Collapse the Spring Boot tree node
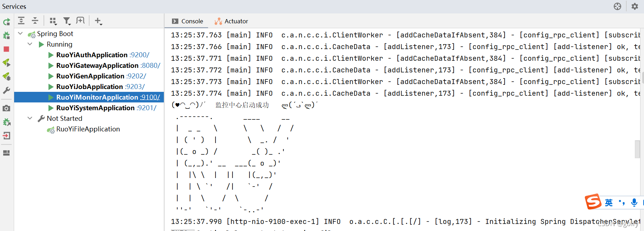The image size is (644, 231). (x=20, y=34)
